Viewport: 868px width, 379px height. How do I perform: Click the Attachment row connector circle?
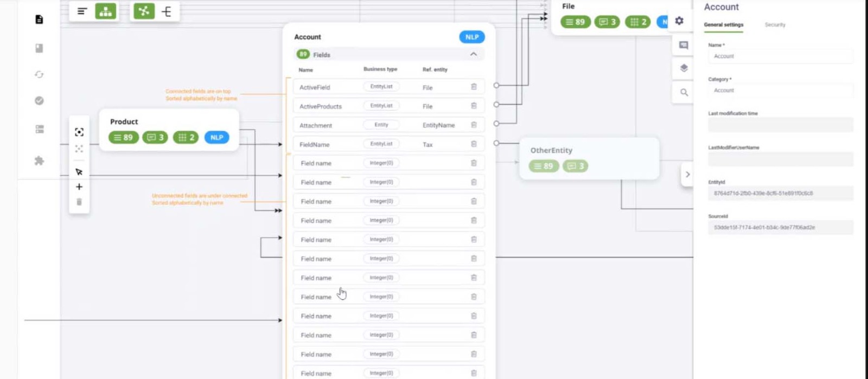click(496, 124)
